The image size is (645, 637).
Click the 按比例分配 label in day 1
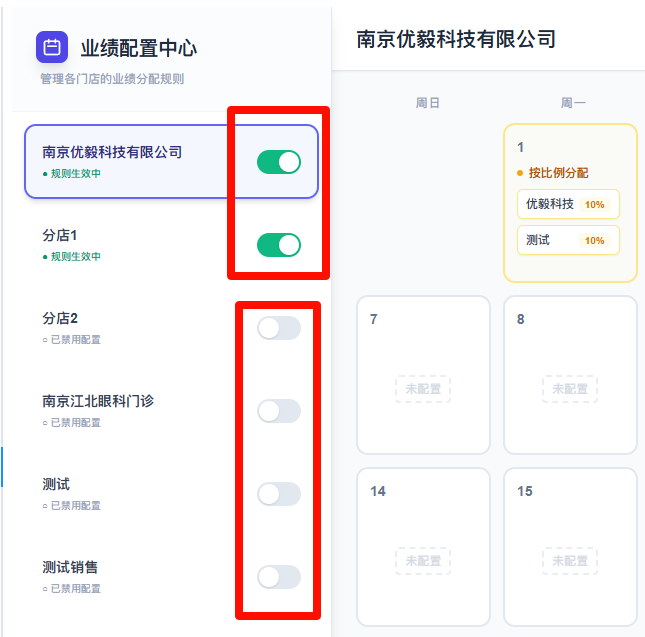557,173
